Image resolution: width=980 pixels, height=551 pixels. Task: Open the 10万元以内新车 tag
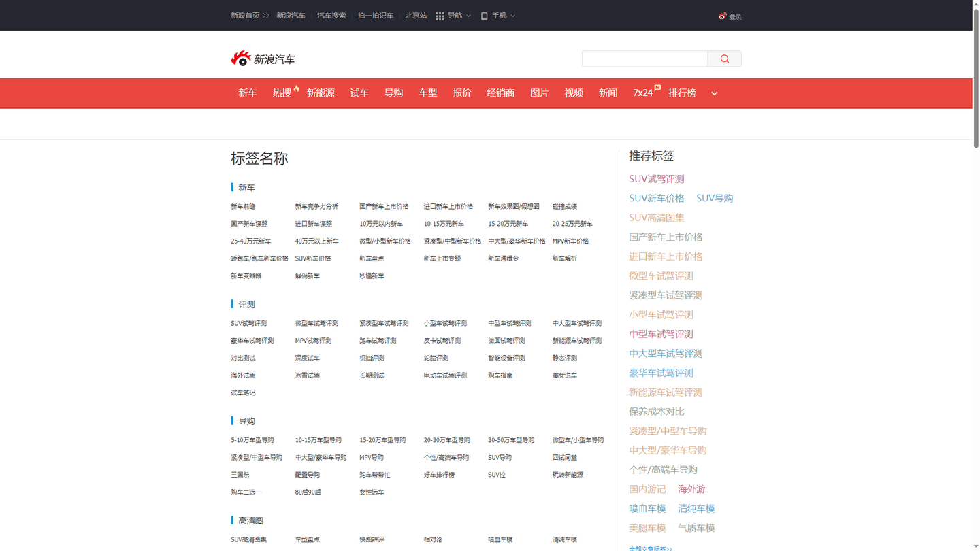pyautogui.click(x=381, y=224)
